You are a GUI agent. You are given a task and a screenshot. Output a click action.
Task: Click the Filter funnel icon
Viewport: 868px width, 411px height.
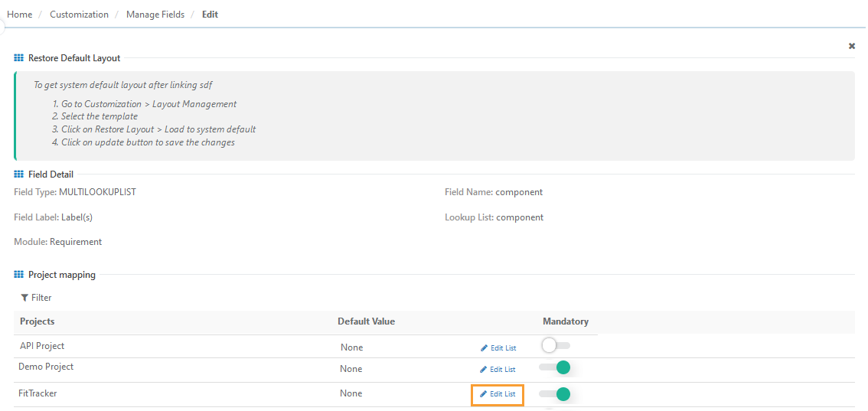point(24,298)
